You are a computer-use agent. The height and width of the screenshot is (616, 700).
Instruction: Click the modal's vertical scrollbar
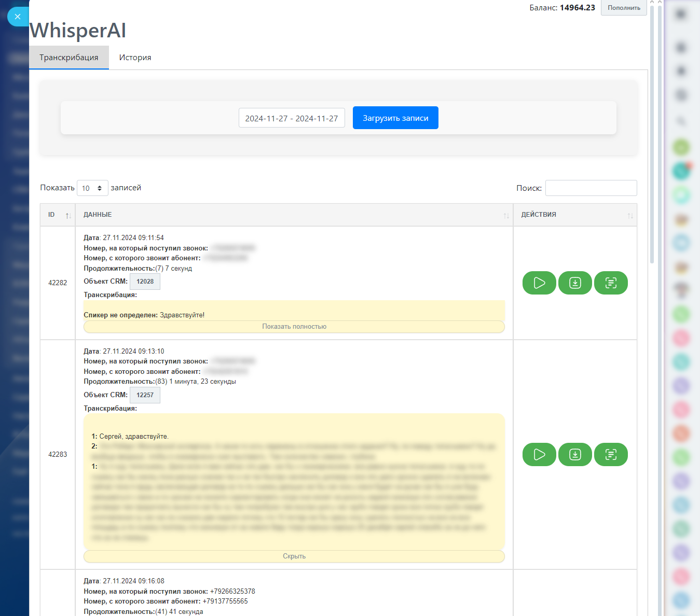(x=652, y=135)
